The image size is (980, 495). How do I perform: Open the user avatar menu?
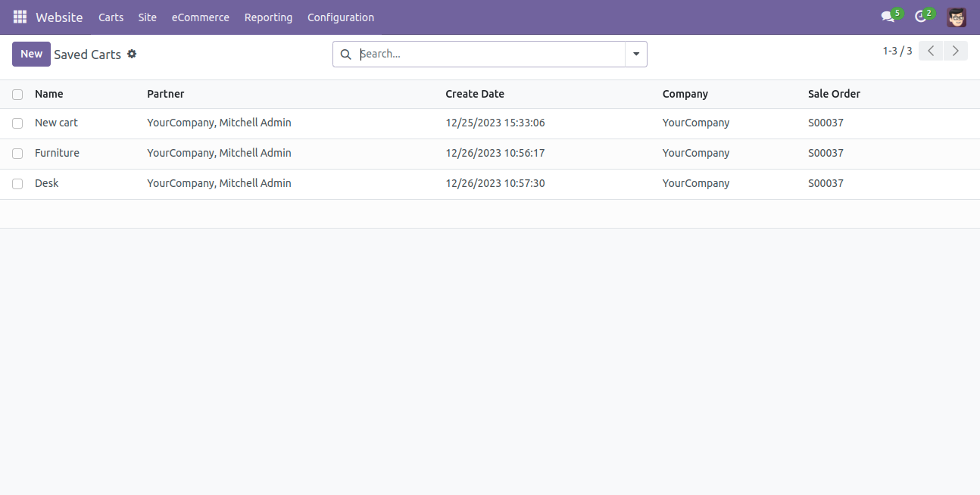click(x=956, y=17)
